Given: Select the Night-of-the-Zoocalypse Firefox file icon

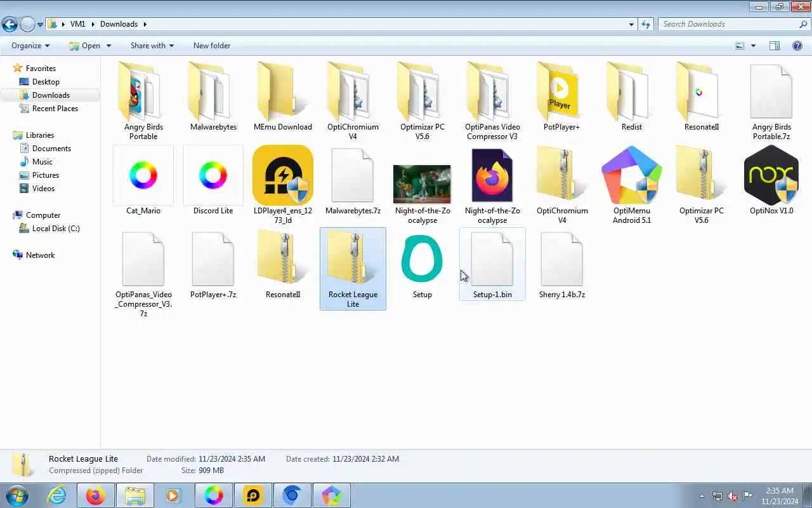Looking at the screenshot, I should click(492, 176).
